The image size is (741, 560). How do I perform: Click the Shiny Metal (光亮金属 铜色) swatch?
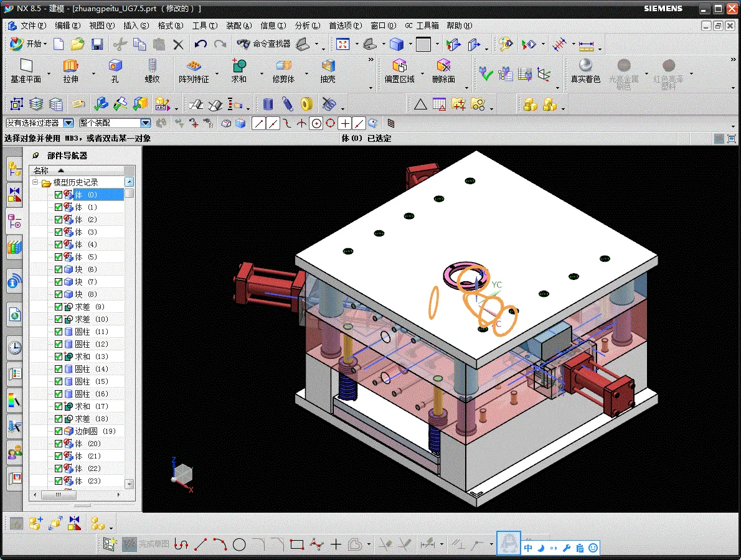click(624, 73)
